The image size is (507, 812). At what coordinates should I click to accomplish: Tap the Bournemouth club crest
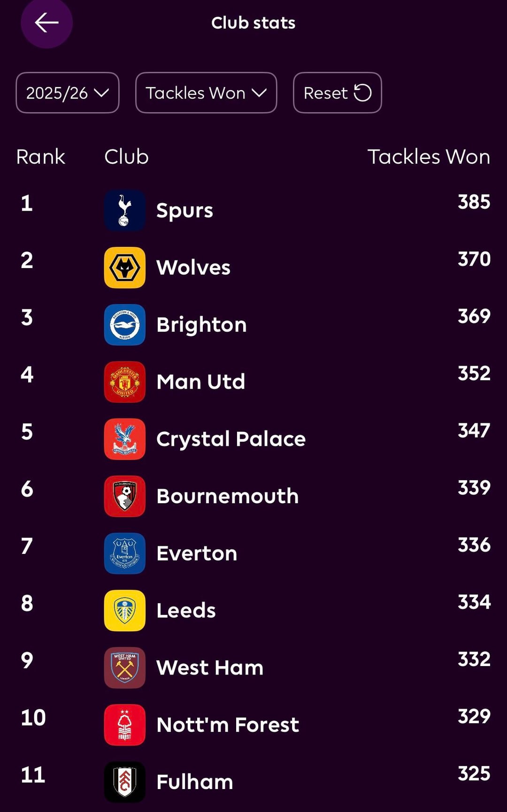click(125, 496)
